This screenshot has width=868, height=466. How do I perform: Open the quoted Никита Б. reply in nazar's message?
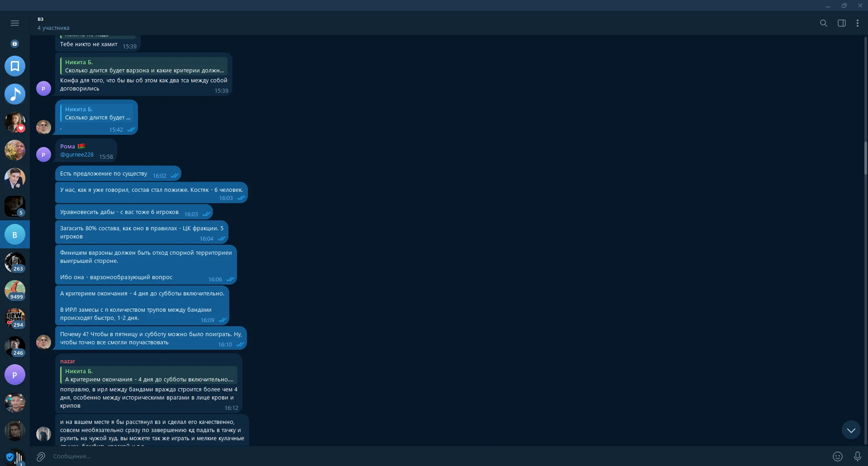[149, 375]
